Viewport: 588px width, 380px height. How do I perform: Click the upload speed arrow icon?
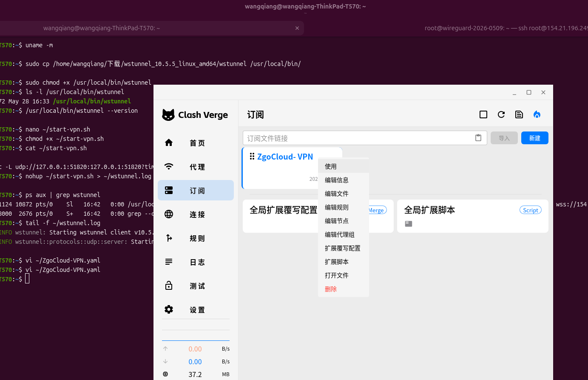click(x=165, y=349)
